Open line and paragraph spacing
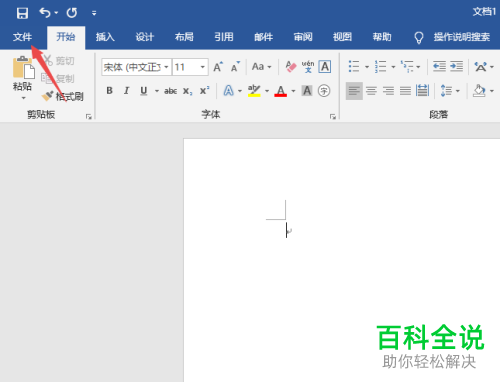Screen dimensions: 500x382 pos(446,91)
